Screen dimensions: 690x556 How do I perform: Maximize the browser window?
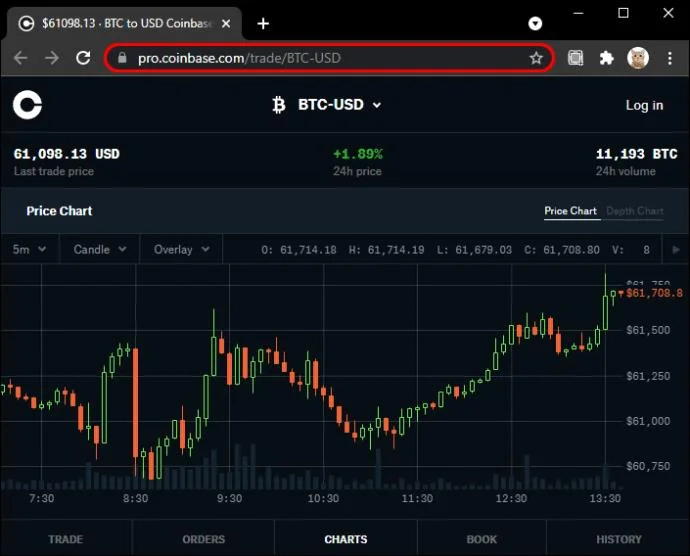pos(623,13)
